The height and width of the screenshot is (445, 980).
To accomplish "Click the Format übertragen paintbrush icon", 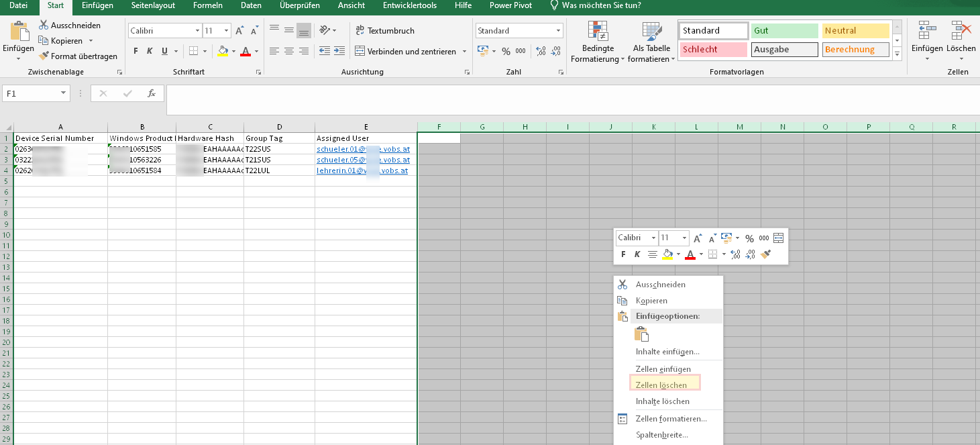I will pos(44,56).
